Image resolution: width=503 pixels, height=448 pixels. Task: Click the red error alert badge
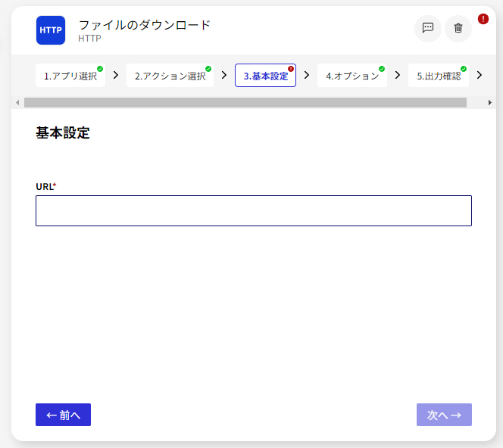pos(483,19)
